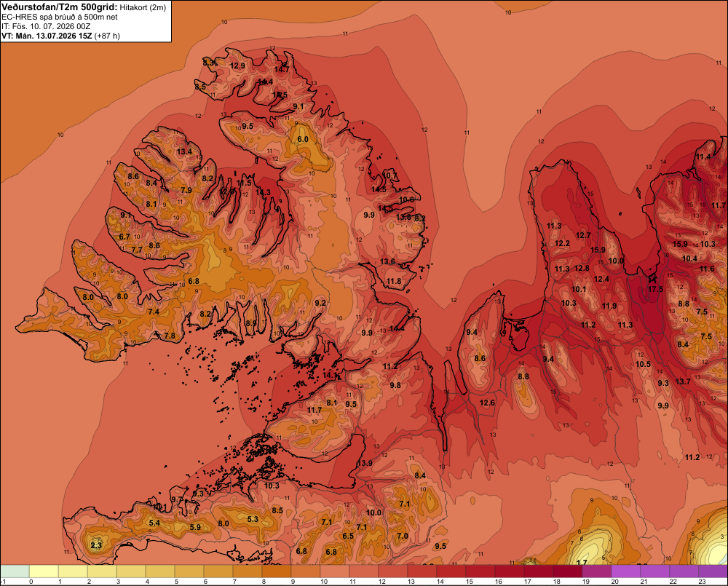The width and height of the screenshot is (728, 586).
Task: Click the 13.4 temperature value
Action: (x=184, y=151)
